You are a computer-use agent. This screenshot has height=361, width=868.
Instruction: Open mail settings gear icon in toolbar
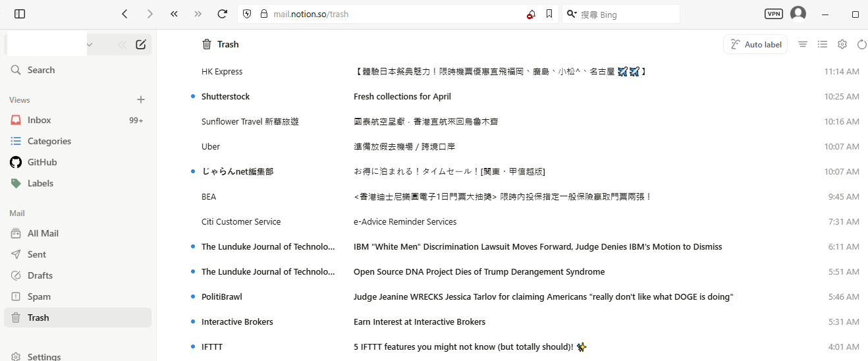[842, 45]
